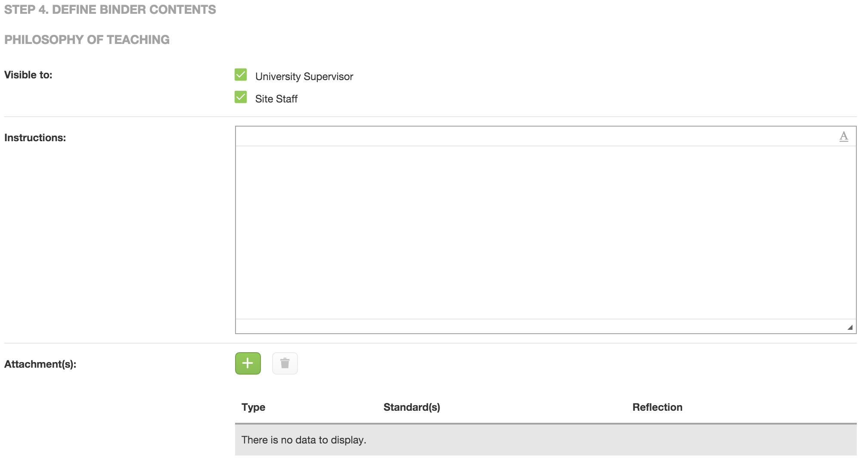Select the Standard(s) column header
This screenshot has height=465, width=868.
pos(412,407)
